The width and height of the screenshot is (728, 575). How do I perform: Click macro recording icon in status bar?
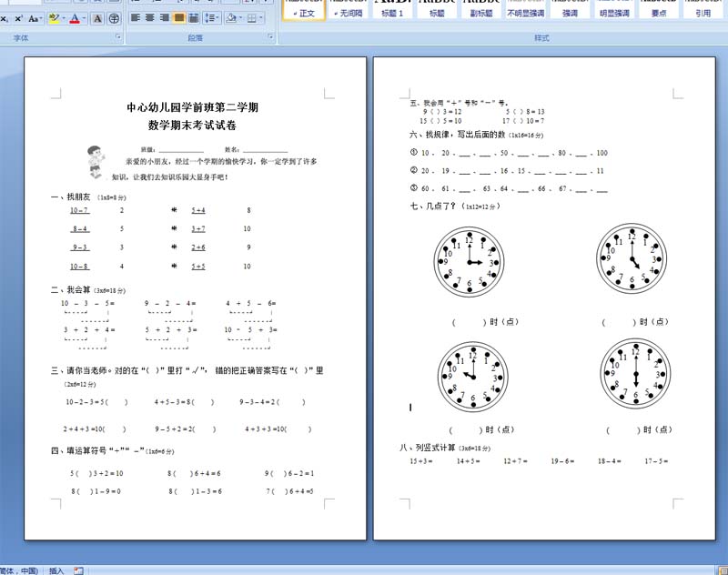click(78, 570)
